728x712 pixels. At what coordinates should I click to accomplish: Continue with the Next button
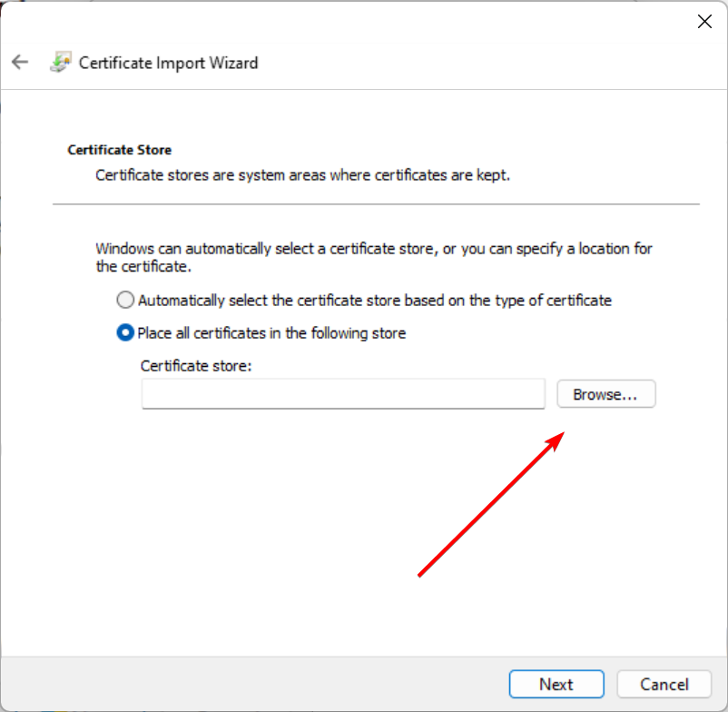556,684
